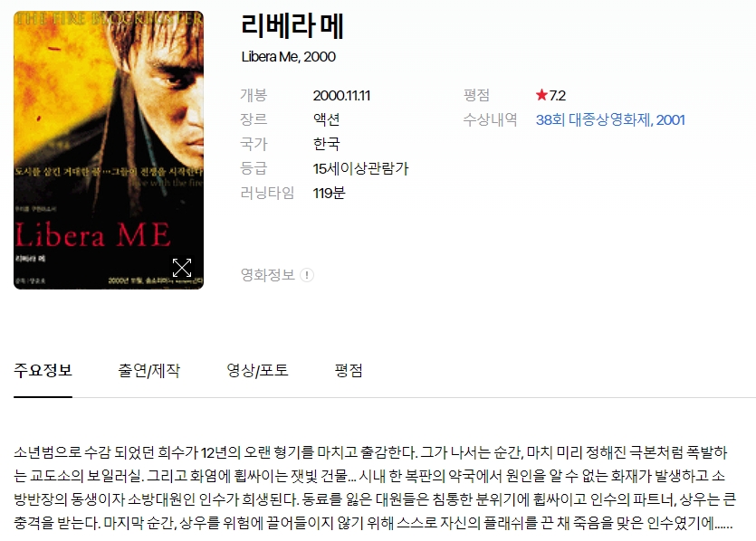Click the 영화정보 label text
Screen dimensions: 756x541
click(x=268, y=275)
